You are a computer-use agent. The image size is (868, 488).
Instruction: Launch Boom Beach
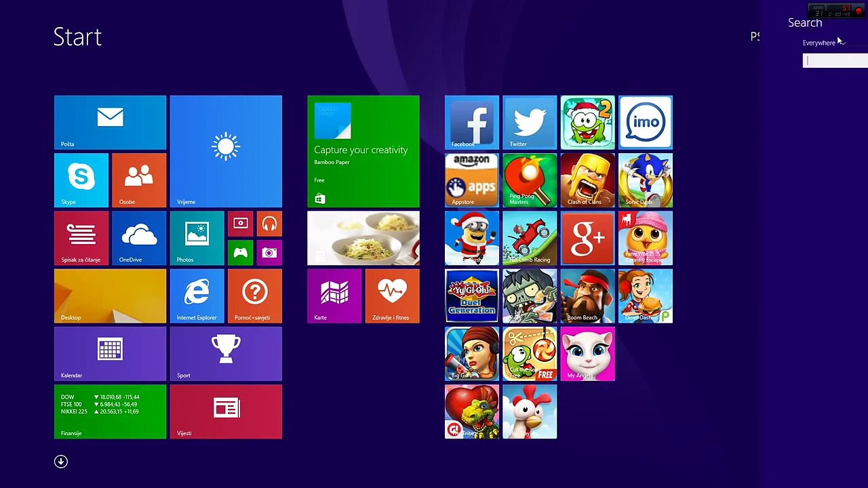click(588, 296)
